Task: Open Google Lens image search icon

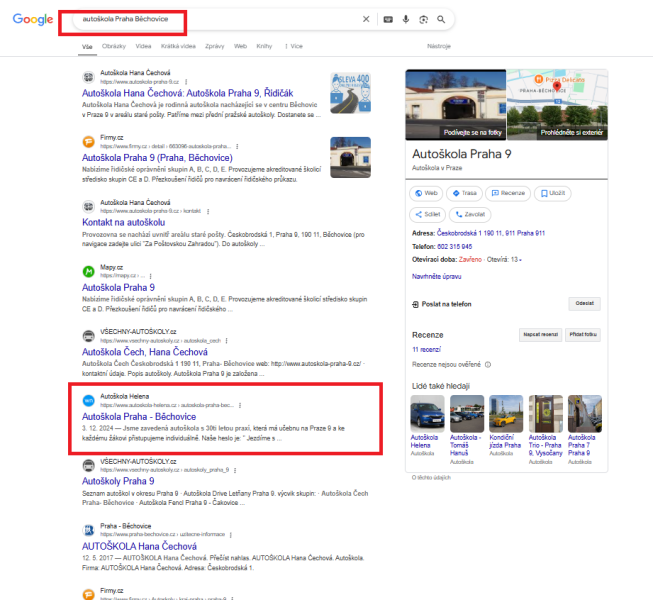Action: [424, 19]
